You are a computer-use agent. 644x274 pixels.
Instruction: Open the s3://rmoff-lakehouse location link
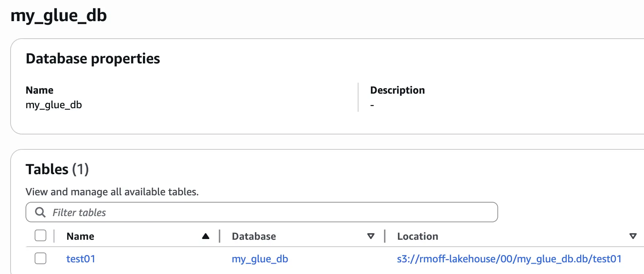point(509,259)
